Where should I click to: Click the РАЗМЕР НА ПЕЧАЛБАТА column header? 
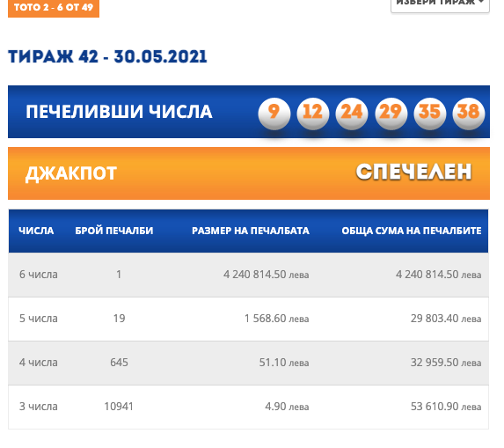251,231
